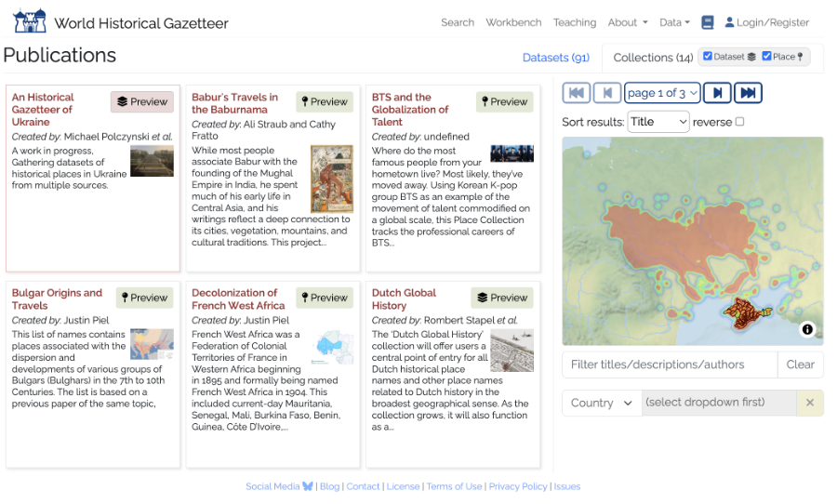Open the book icon in navbar
This screenshot has height=504, width=837.
click(708, 22)
